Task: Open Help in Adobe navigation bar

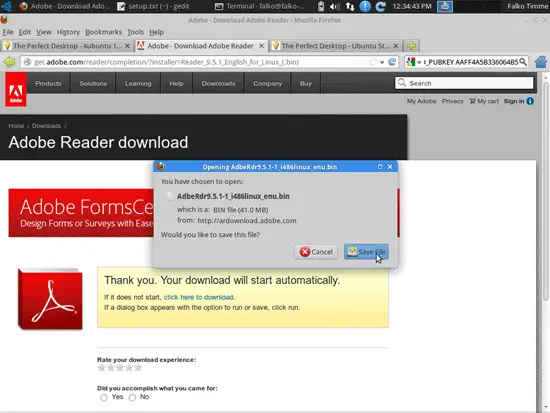Action: (x=176, y=84)
